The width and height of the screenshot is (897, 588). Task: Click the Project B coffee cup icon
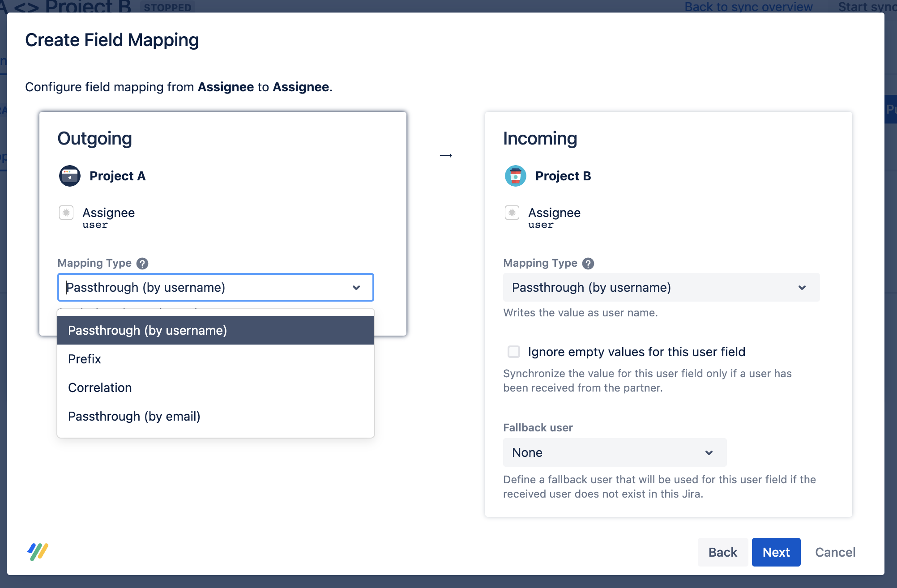pos(515,176)
